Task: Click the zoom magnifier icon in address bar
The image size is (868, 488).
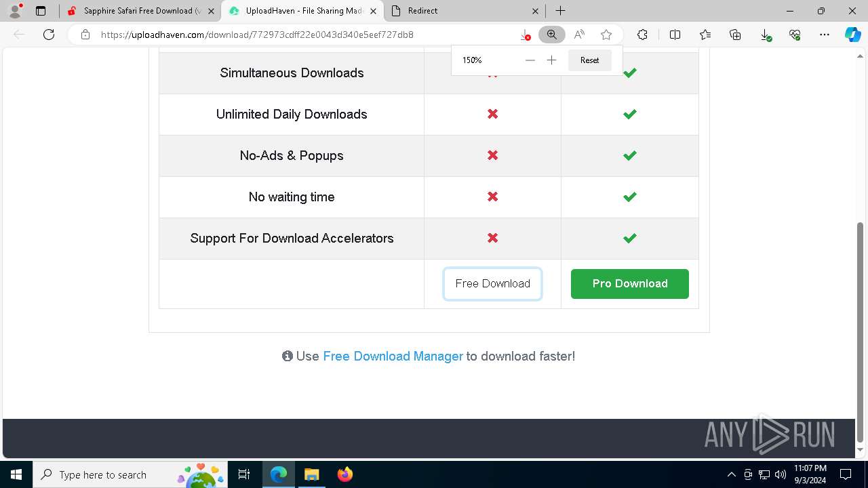Action: tap(552, 35)
